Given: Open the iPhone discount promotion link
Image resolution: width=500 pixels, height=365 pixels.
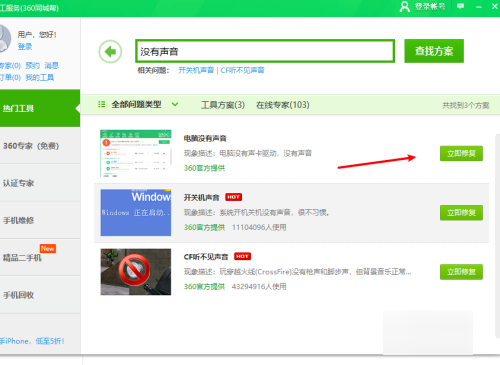Looking at the screenshot, I should 32,341.
